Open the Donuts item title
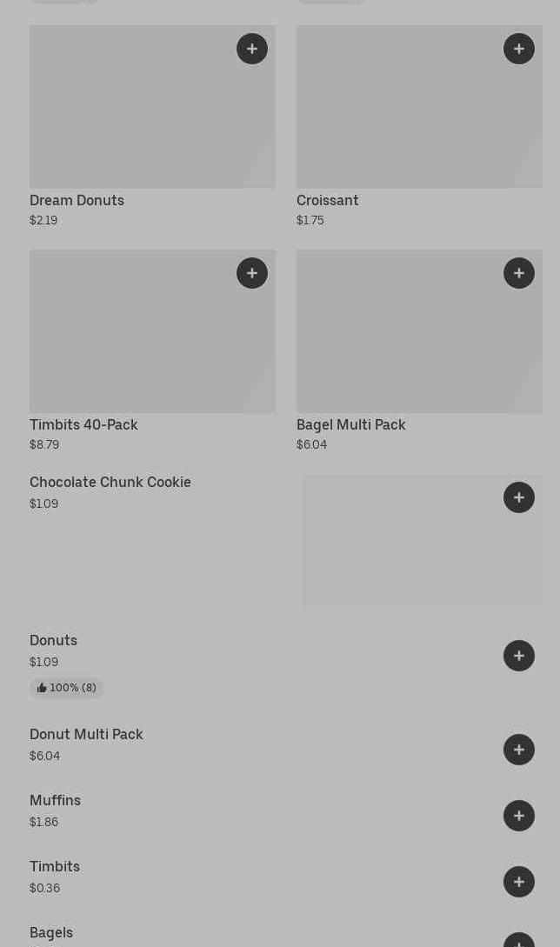Screen dimensions: 560x947 pos(53,641)
